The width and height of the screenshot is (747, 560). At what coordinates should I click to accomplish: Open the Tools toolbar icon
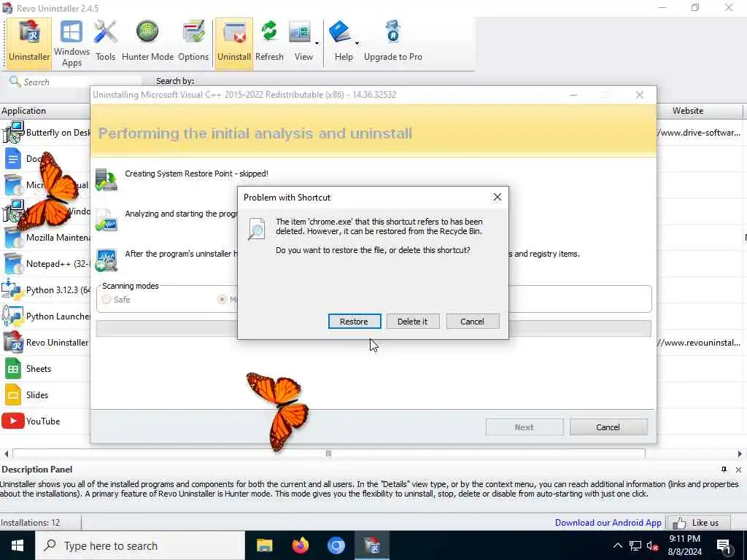pyautogui.click(x=105, y=43)
